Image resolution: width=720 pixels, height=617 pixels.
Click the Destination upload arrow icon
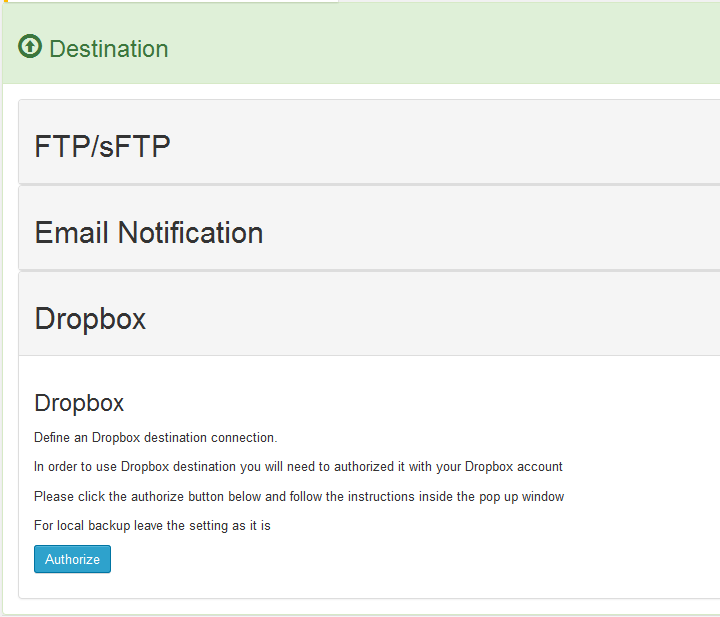(x=30, y=46)
